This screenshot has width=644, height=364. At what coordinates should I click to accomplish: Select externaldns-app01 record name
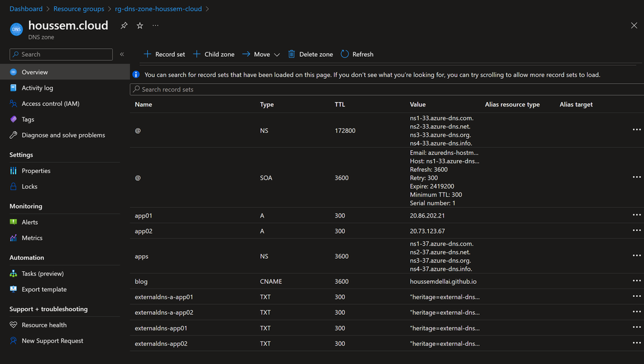[161, 329]
